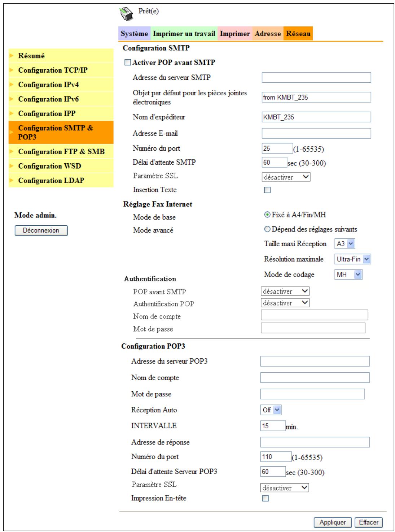This screenshot has height=532, width=395.
Task: Enable Activer POP avant SMTP checkbox
Action: coord(128,62)
